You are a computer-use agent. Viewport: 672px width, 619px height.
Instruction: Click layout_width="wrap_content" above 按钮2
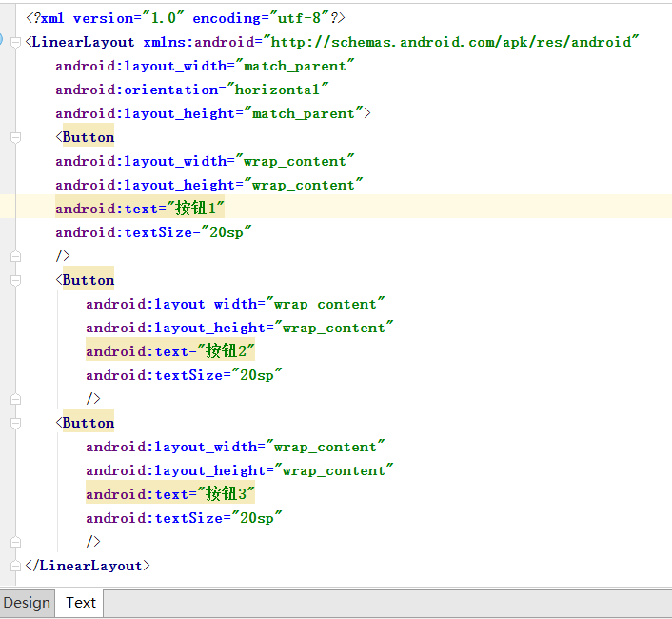(x=235, y=304)
